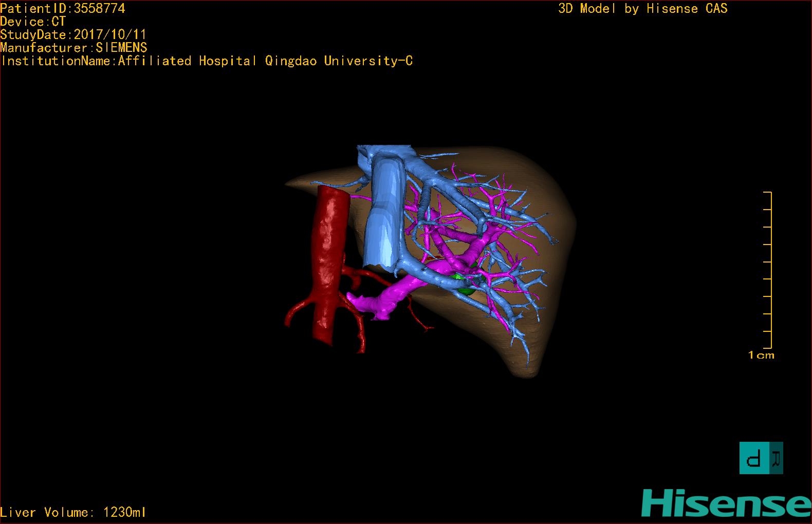Screen dimensions: 812x524
Task: Click the "3D Model by Hisense CAS" title
Action: click(643, 9)
